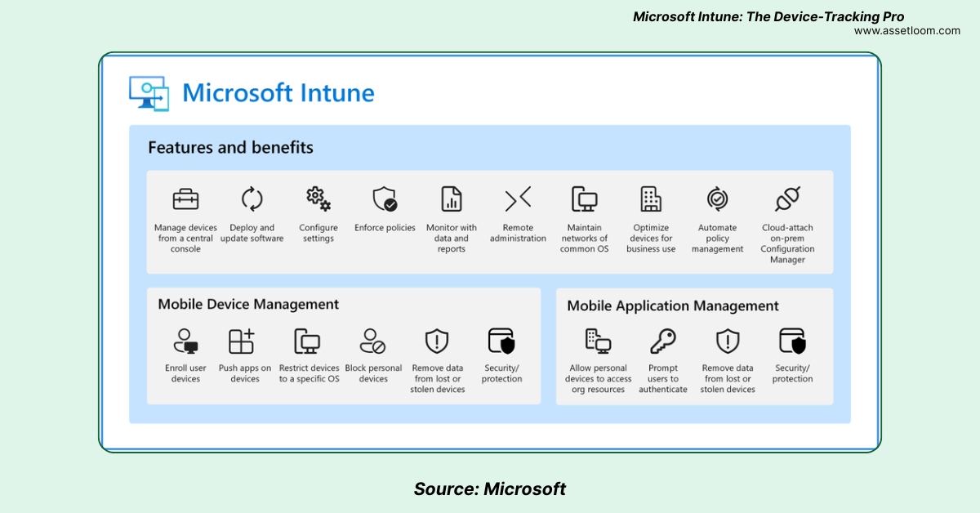Click the Optimize devices for business use label
980x513 pixels.
click(651, 239)
